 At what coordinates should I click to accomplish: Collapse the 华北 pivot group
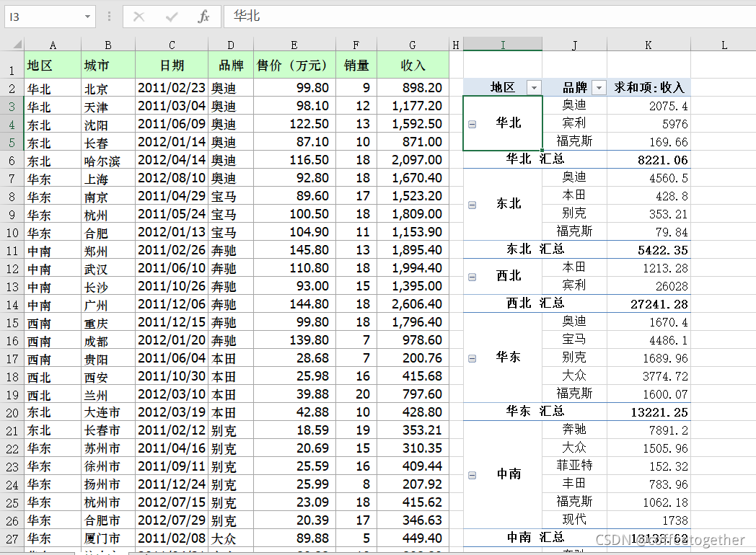[472, 124]
